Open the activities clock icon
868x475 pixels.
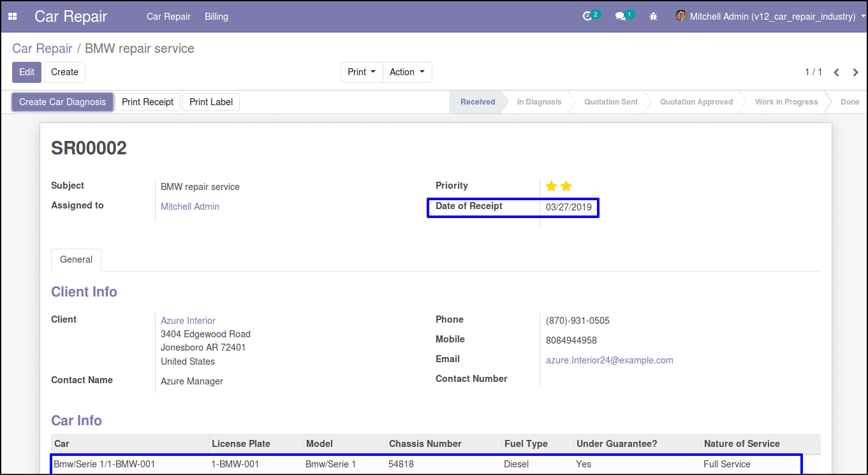587,17
